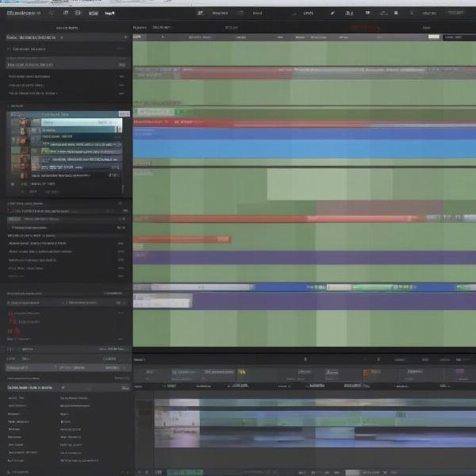The image size is (476, 476).
Task: Select the long bright blue timeline clip
Action: [x=304, y=149]
